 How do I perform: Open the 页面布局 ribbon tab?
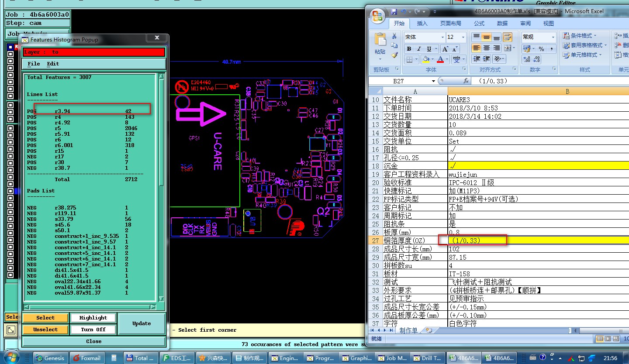pos(450,24)
